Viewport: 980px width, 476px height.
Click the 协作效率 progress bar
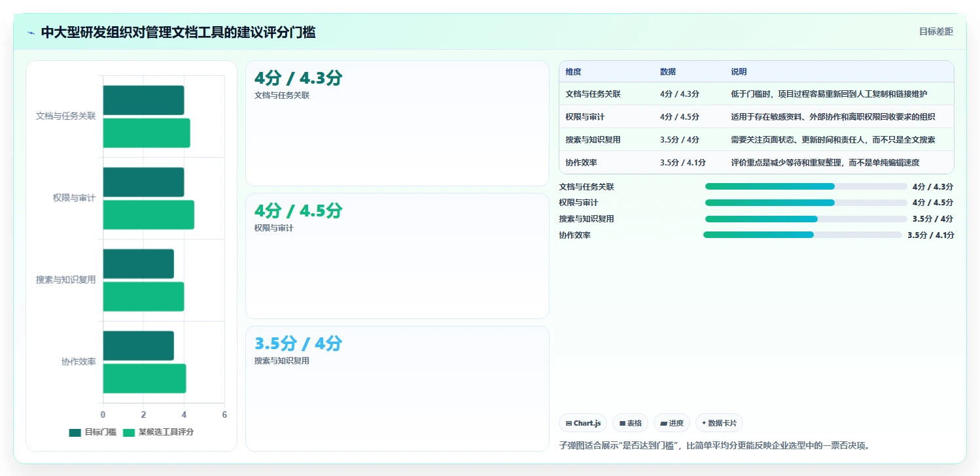pos(803,235)
